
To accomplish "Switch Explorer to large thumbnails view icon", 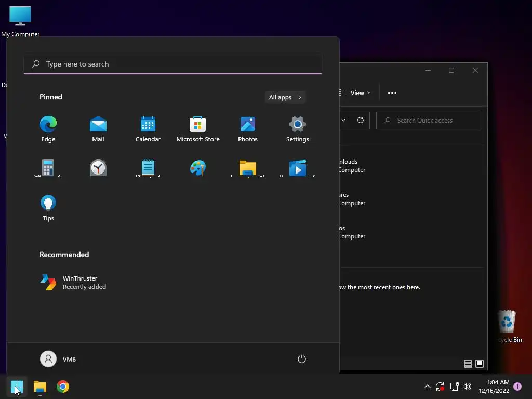I will [x=480, y=364].
